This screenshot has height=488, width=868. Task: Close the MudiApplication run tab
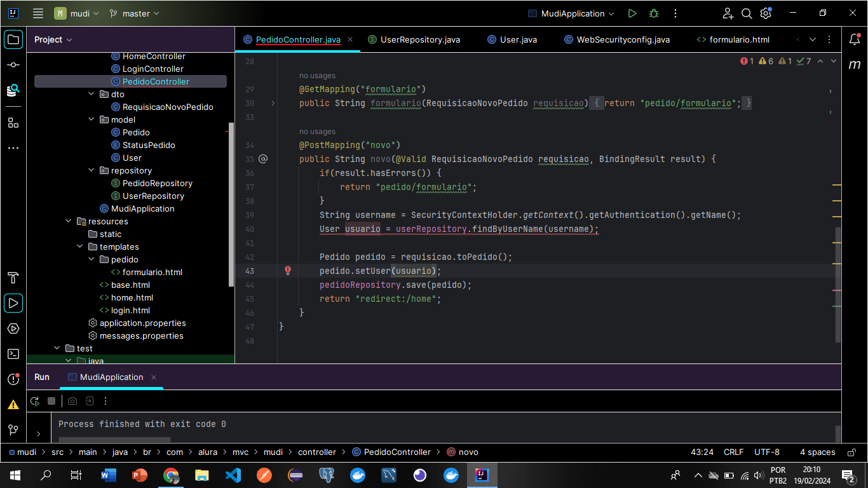coord(154,377)
